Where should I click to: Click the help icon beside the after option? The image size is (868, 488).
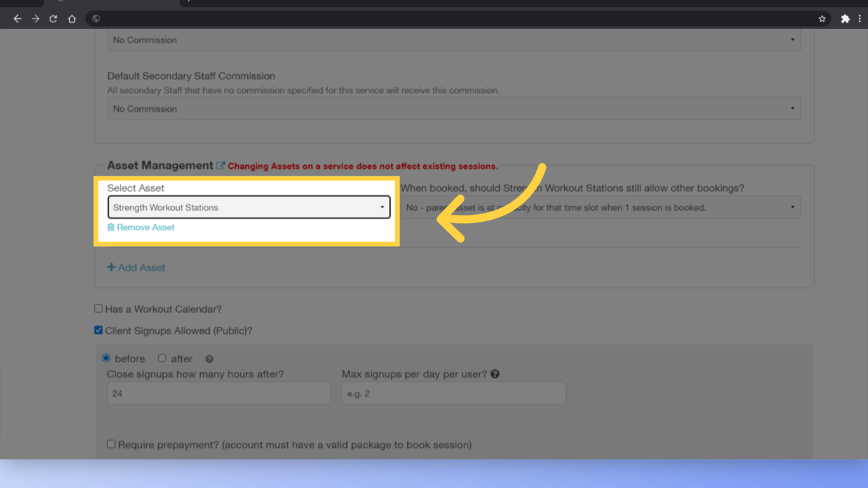tap(209, 359)
